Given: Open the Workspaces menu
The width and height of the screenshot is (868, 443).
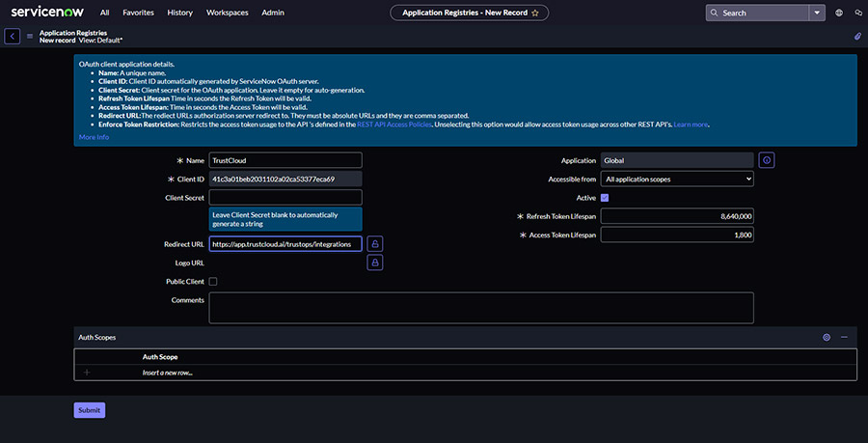Looking at the screenshot, I should pos(228,13).
